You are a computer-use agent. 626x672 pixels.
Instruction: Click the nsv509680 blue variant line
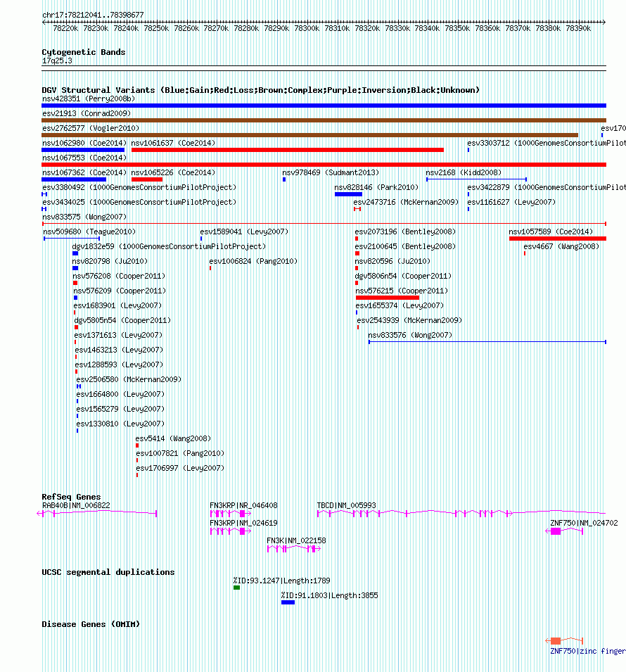(x=72, y=239)
